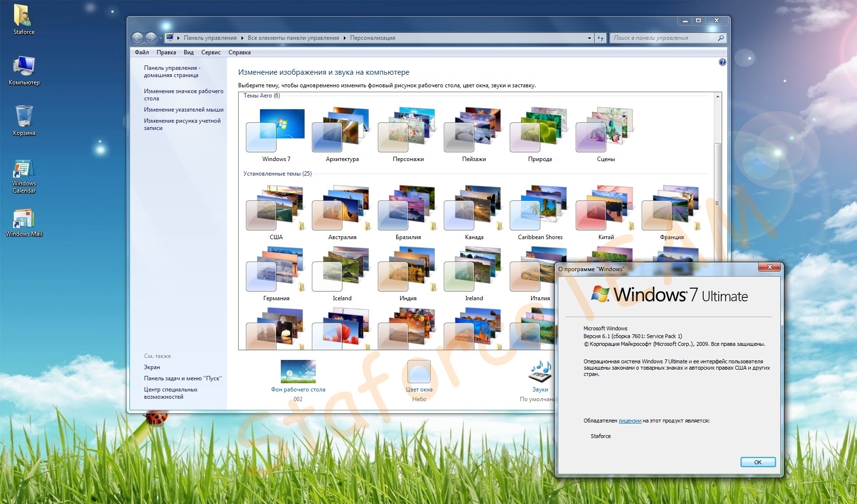Screen dimensions: 857x504
Task: Choose the Германия theme
Action: 276,274
